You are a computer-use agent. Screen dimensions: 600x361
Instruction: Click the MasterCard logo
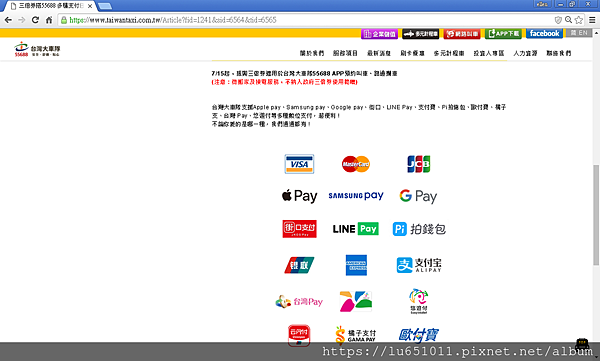tap(356, 164)
